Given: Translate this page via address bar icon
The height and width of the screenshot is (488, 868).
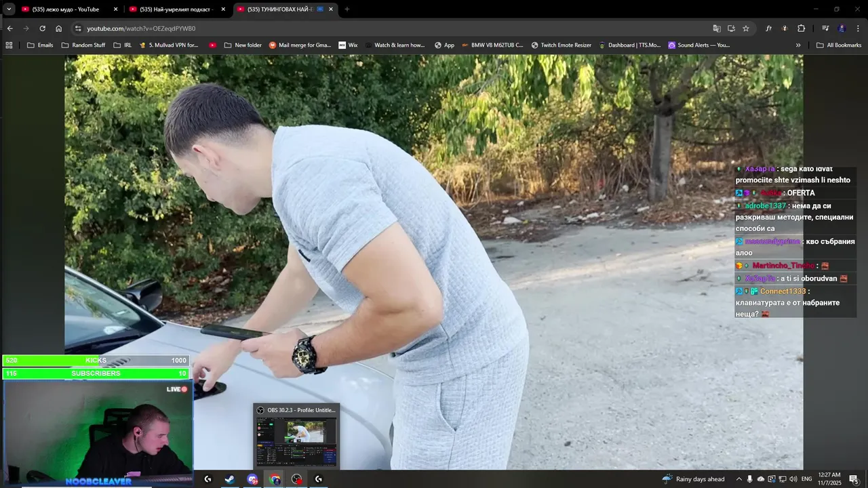Looking at the screenshot, I should 717,28.
